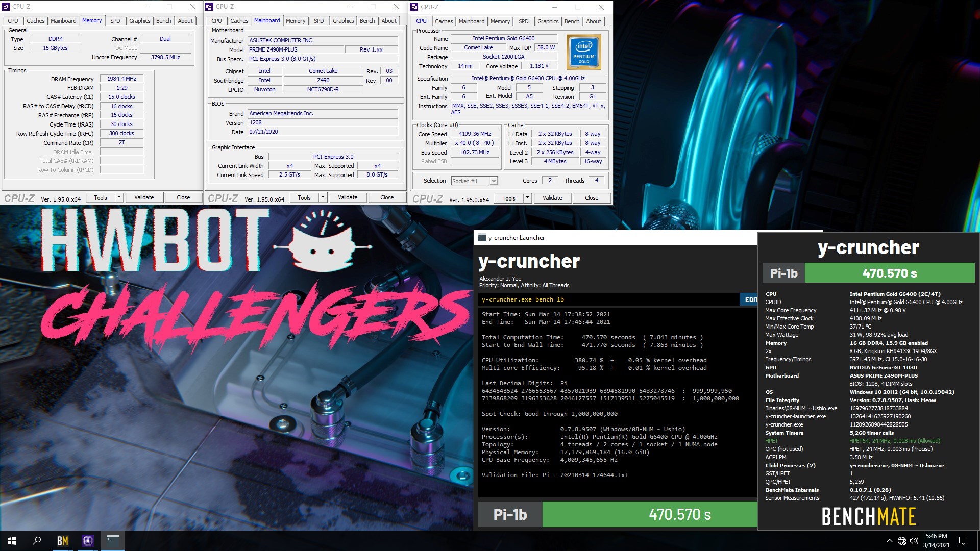
Task: Click Multiplier x 40.0 value
Action: [x=475, y=143]
